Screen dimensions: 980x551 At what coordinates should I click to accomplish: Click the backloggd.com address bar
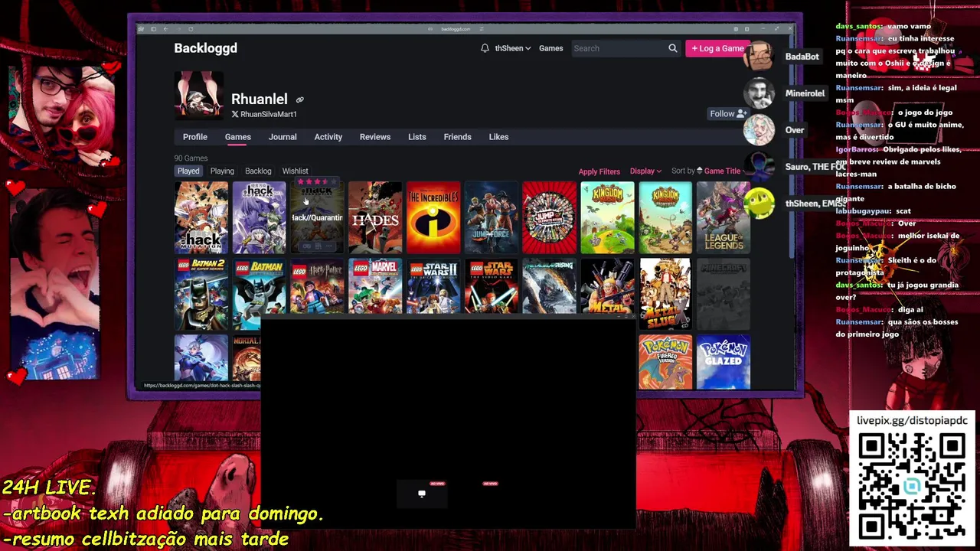456,29
